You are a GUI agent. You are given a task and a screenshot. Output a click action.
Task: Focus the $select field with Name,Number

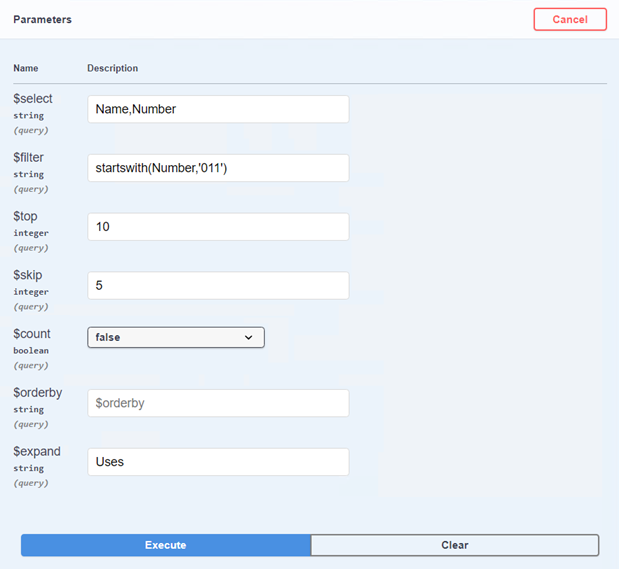tap(218, 109)
